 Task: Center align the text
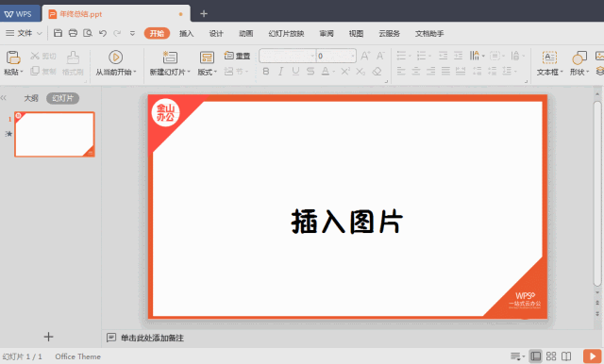(x=416, y=71)
